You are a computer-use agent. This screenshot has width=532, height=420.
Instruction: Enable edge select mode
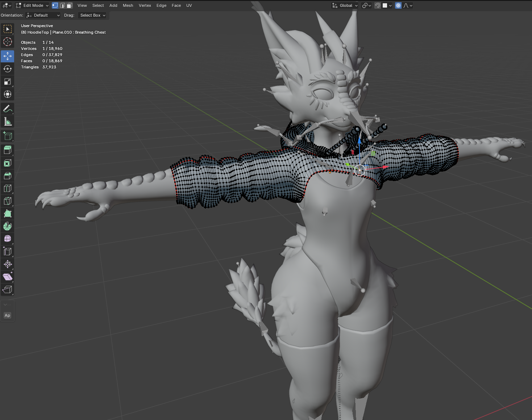tap(62, 5)
